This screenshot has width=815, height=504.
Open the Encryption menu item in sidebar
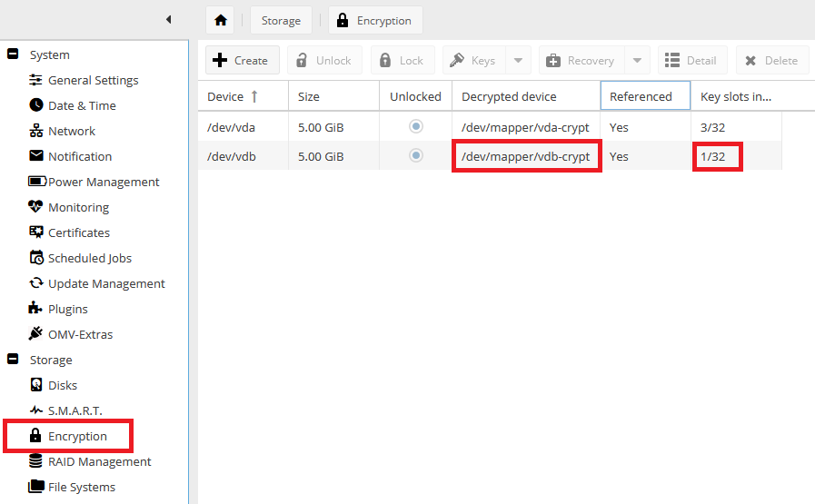pos(77,436)
